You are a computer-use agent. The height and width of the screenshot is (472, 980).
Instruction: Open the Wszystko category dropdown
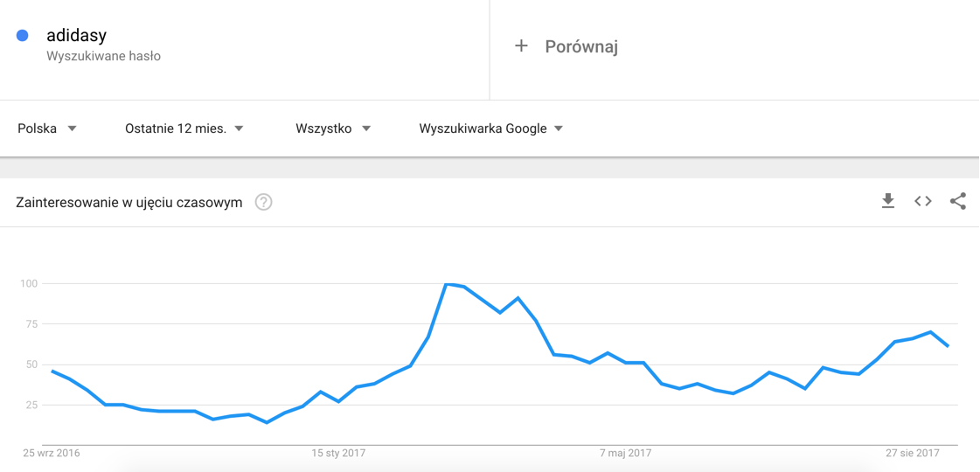pos(333,128)
